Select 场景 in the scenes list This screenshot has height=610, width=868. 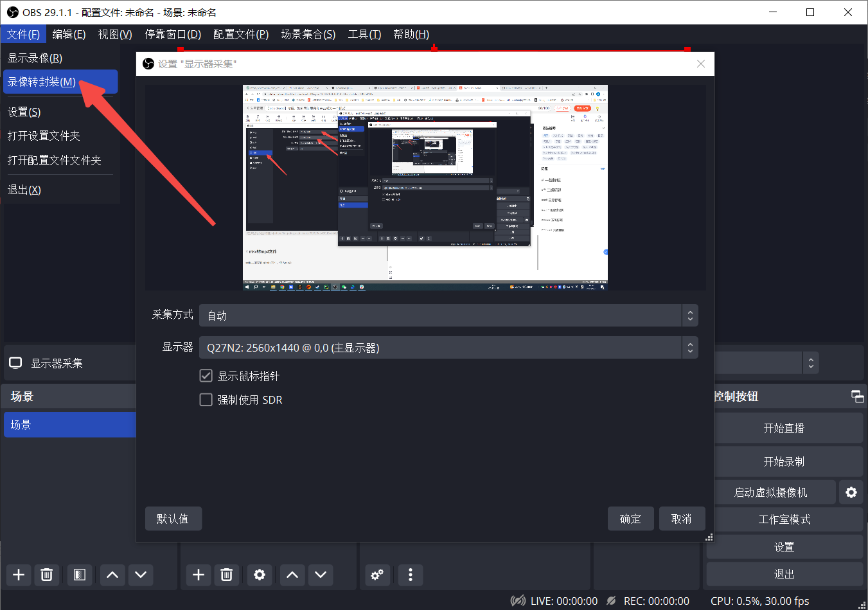click(71, 424)
